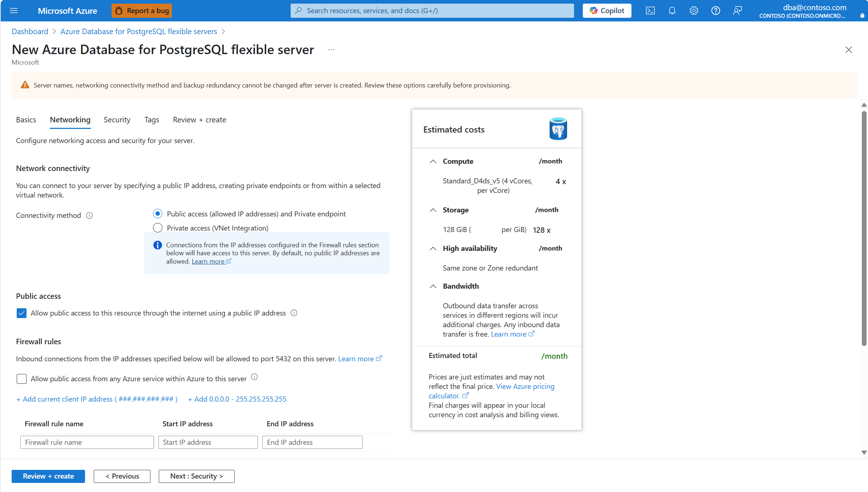
Task: Launch the Cloud Shell terminal
Action: pos(650,11)
